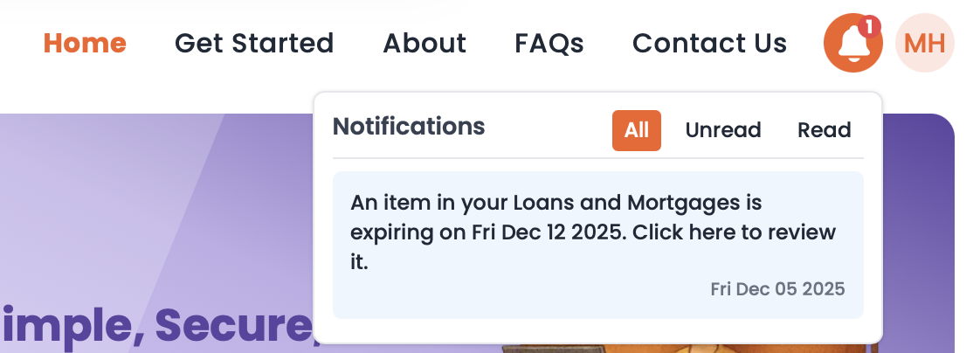Click the orange notification bell icon
This screenshot has height=353, width=980.
point(853,43)
